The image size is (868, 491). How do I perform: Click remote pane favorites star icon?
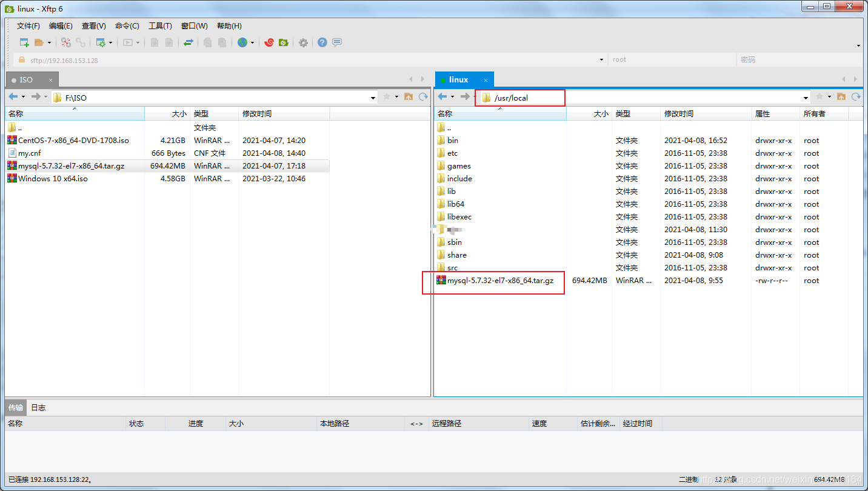pos(820,97)
